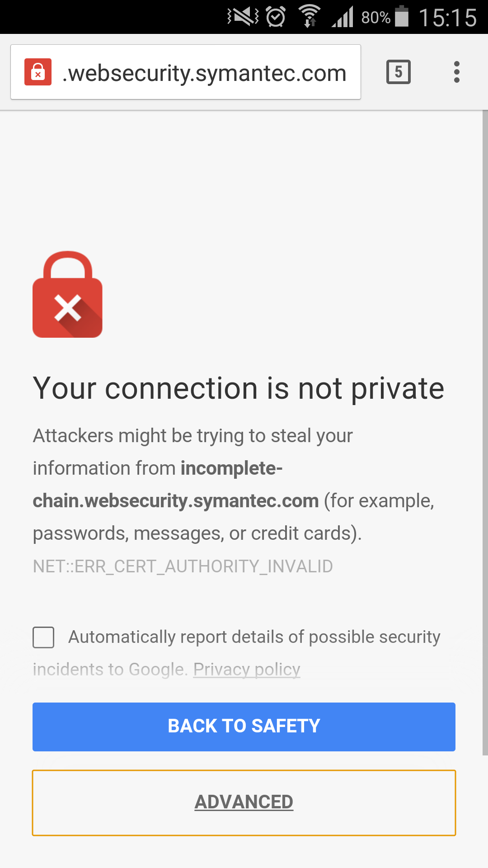Open Chrome's three-dot overflow menu
The image size is (488, 868).
click(457, 72)
